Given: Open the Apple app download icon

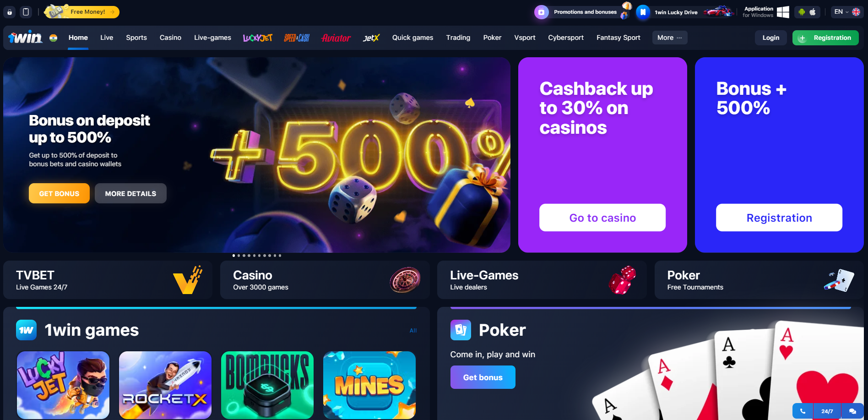Looking at the screenshot, I should point(813,12).
